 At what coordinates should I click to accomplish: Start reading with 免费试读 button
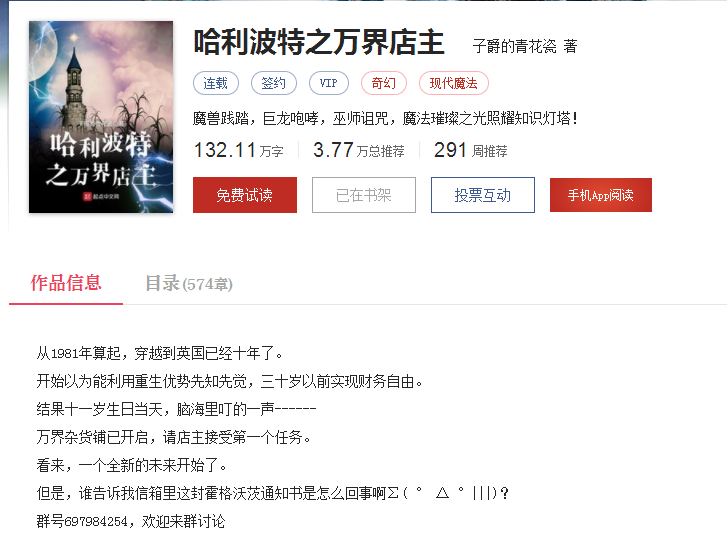pyautogui.click(x=245, y=195)
